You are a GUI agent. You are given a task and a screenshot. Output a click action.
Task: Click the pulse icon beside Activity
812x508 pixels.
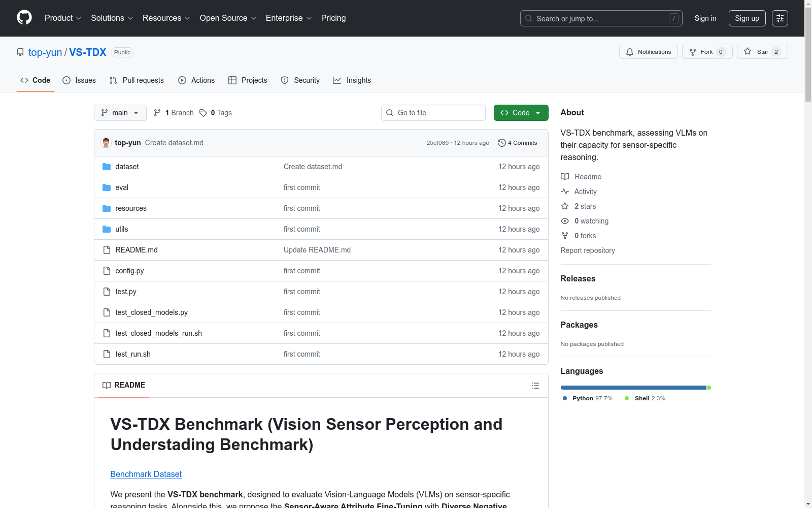click(x=565, y=192)
